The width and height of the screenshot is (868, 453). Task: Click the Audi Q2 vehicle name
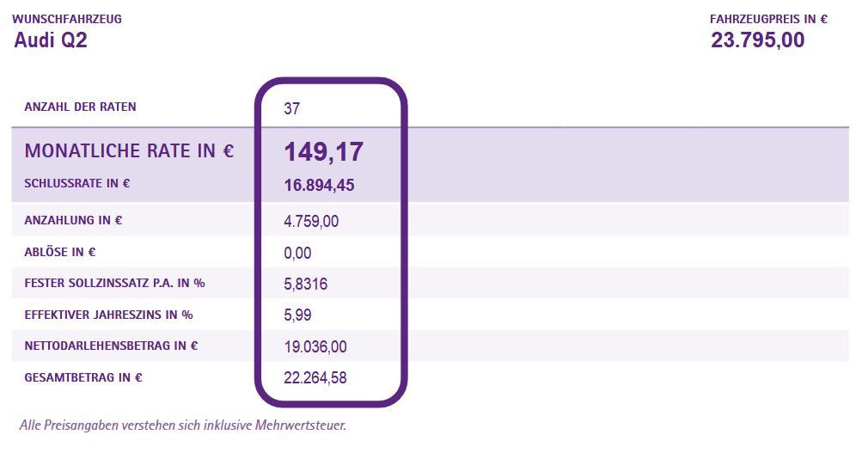(x=51, y=40)
